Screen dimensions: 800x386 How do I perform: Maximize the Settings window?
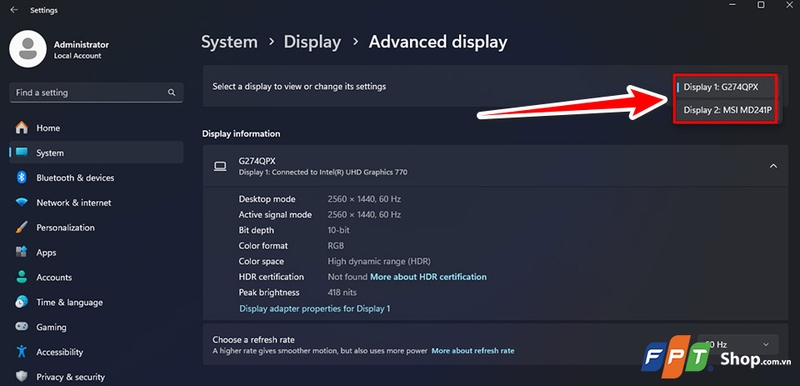click(761, 5)
